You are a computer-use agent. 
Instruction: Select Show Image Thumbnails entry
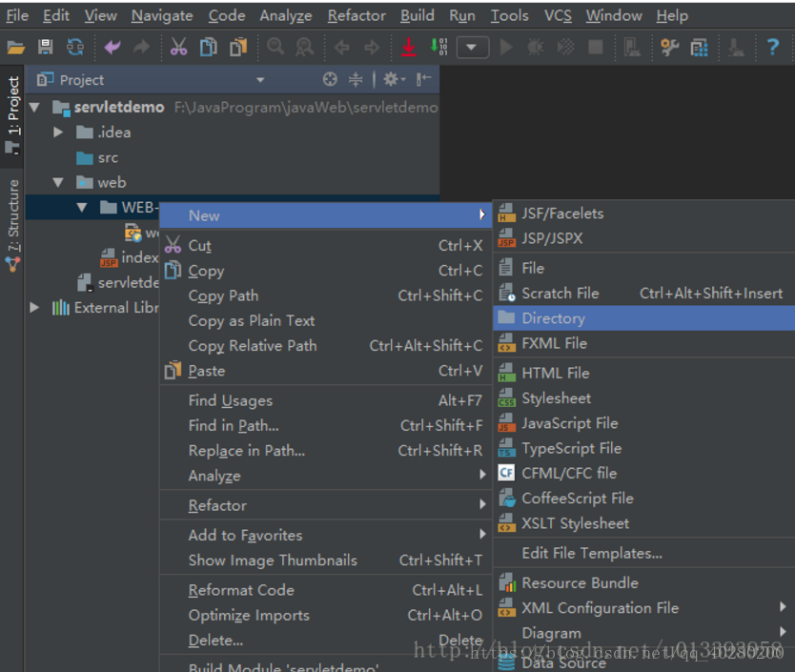pyautogui.click(x=325, y=560)
